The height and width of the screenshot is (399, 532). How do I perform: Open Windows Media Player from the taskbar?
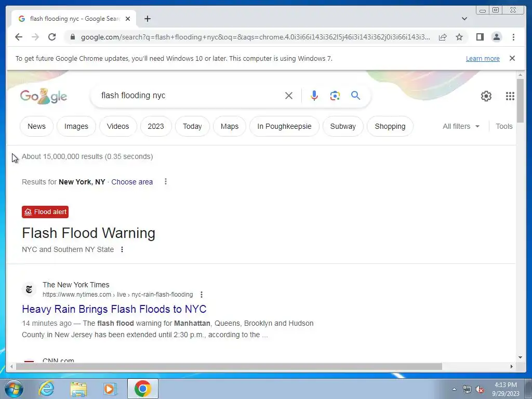[110, 389]
